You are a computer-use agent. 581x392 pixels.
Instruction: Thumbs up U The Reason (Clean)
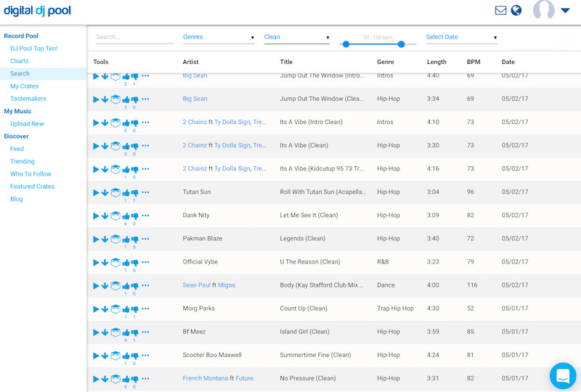[x=126, y=263]
